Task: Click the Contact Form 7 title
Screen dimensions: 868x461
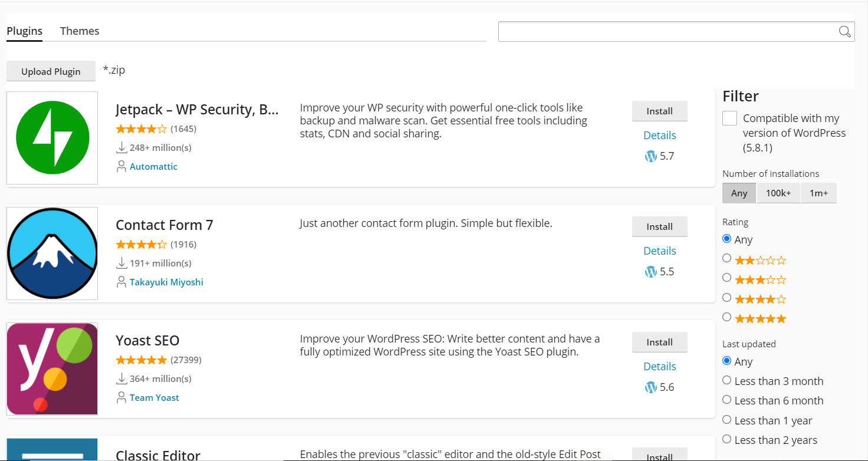Action: click(x=165, y=225)
